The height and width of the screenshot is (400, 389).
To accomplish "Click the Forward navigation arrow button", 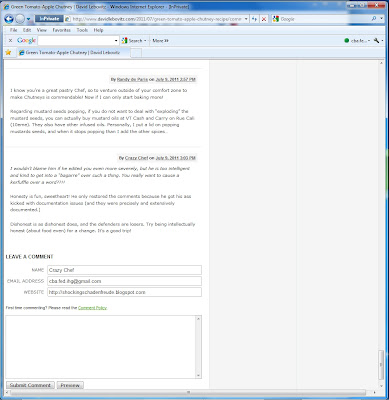I will [20, 19].
